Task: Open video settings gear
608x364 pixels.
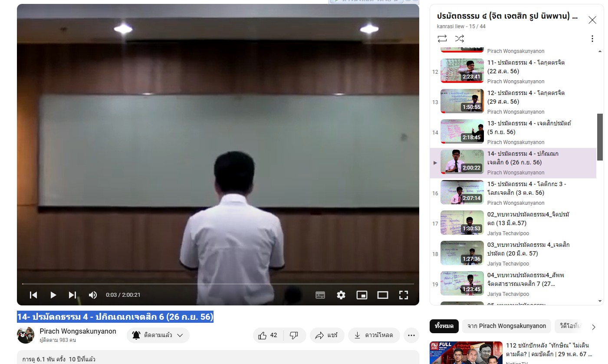Action: (x=341, y=295)
